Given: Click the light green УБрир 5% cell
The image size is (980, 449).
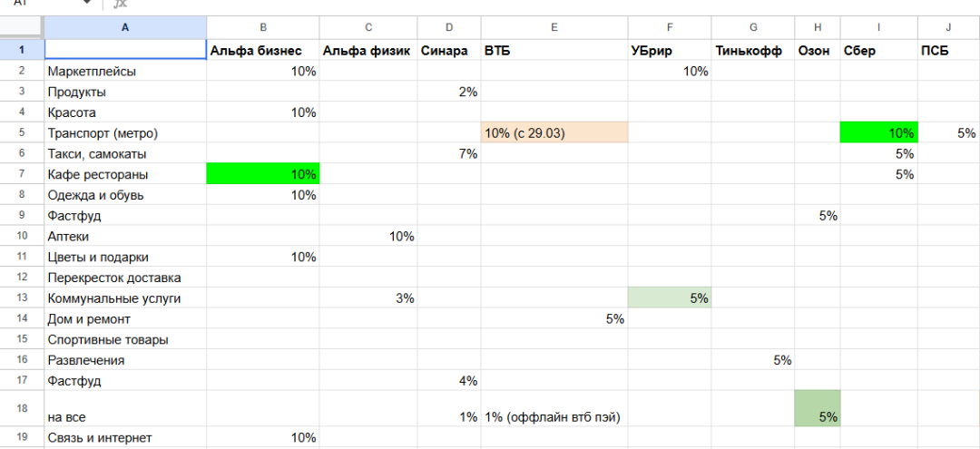Looking at the screenshot, I should pyautogui.click(x=669, y=298).
